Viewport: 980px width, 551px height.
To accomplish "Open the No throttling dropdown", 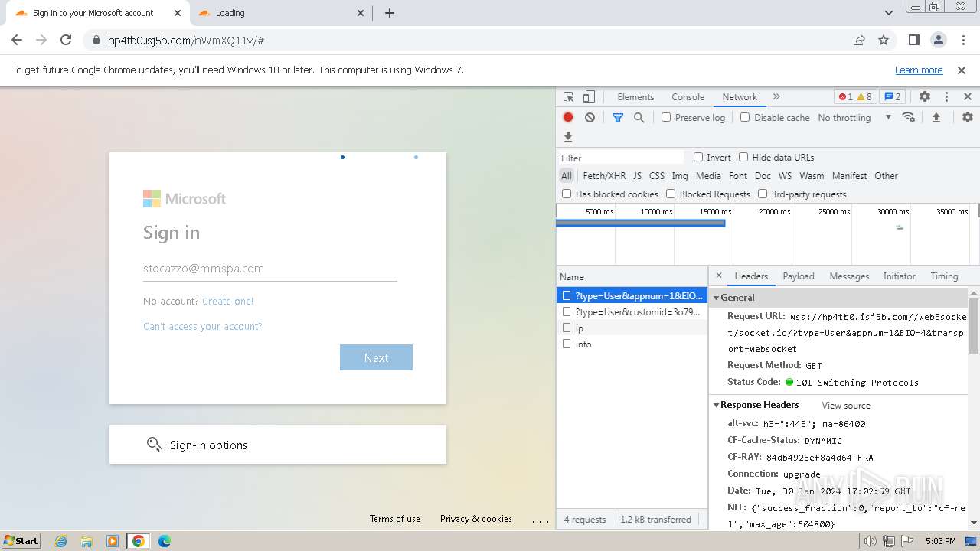I will tap(854, 117).
